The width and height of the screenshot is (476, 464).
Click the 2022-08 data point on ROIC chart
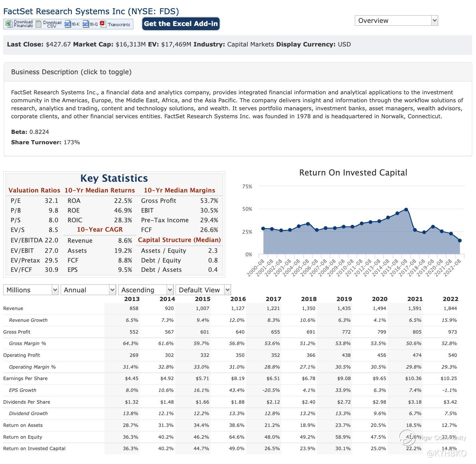459,240
